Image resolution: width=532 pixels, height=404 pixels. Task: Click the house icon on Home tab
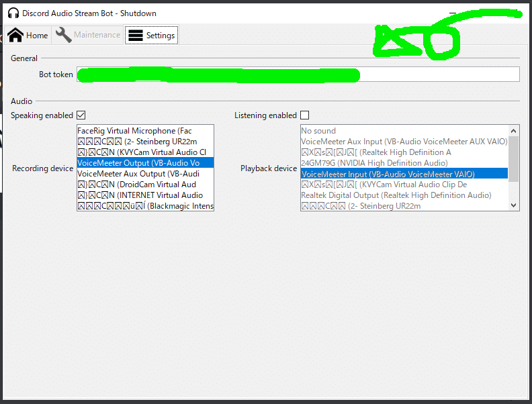point(15,35)
